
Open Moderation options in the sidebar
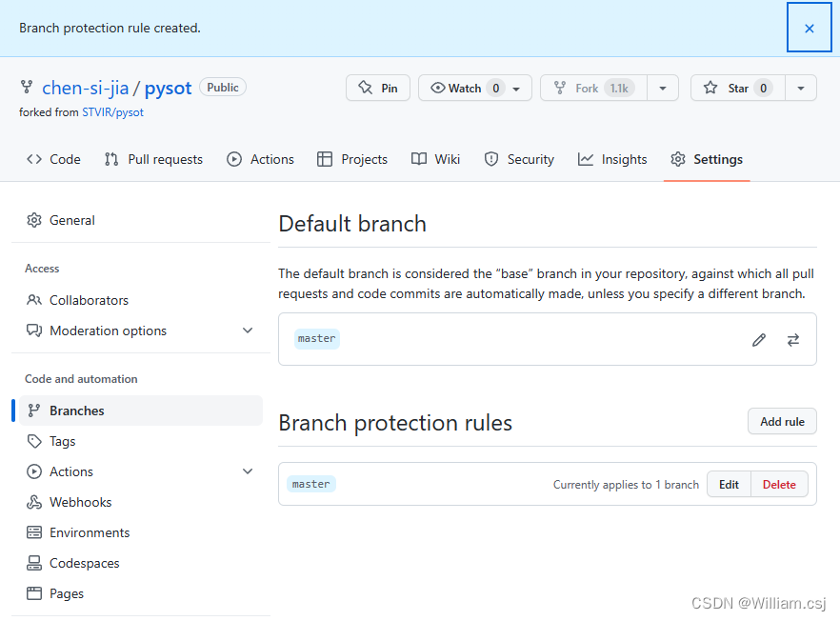coord(141,331)
